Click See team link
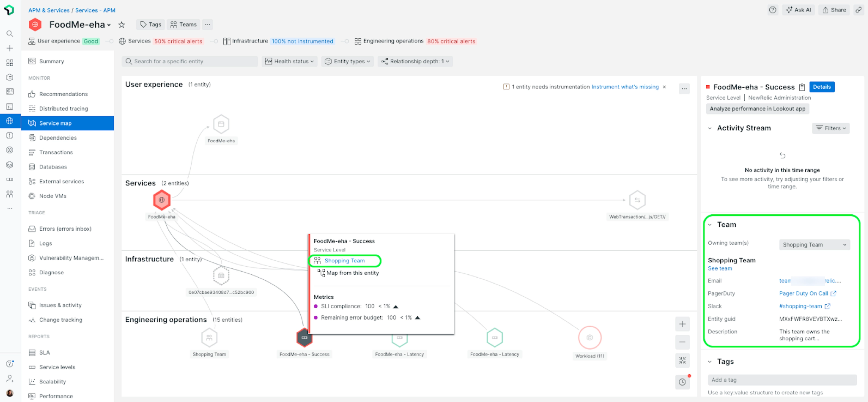The height and width of the screenshot is (402, 868). click(x=720, y=268)
